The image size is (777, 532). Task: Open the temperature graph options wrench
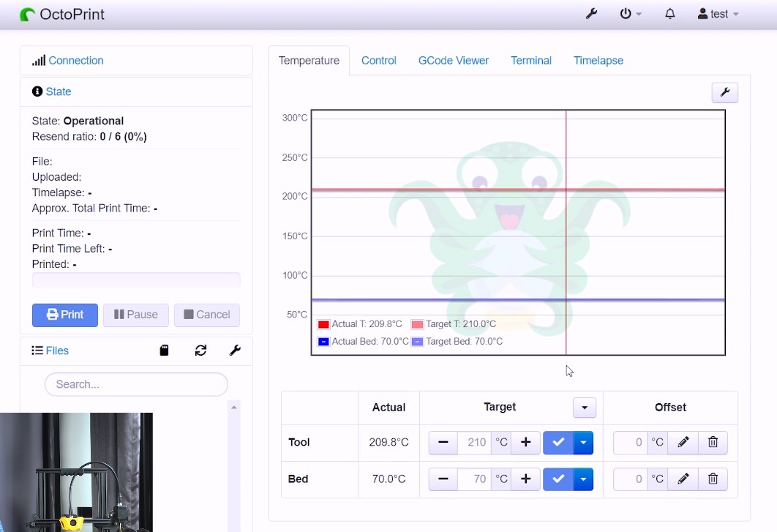point(724,92)
